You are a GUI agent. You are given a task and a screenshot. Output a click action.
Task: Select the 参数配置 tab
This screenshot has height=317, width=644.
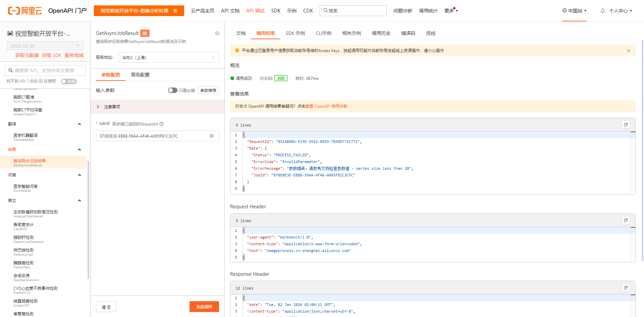click(111, 75)
